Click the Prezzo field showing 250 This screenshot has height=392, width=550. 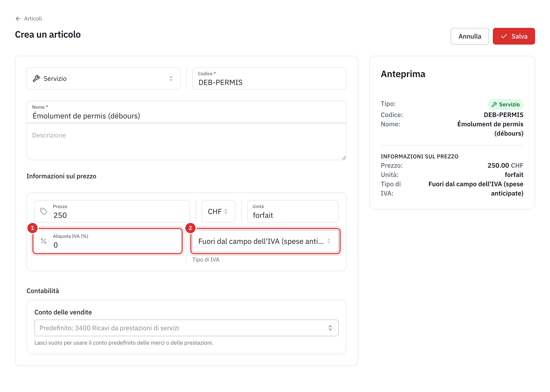[112, 211]
